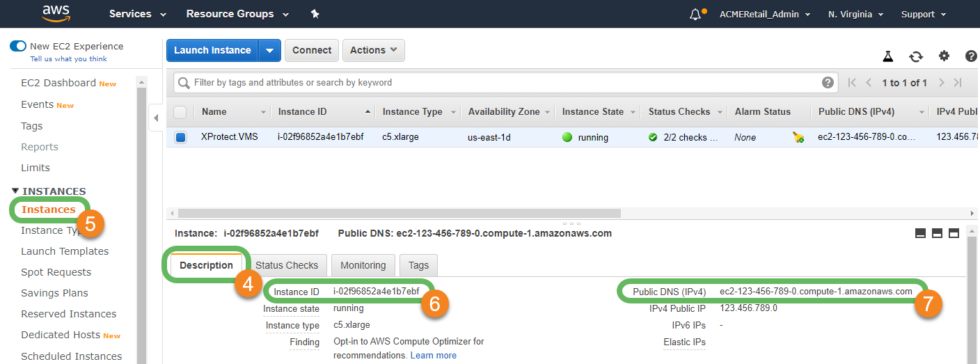Switch to the Monitoring tab
980x364 pixels.
click(363, 265)
